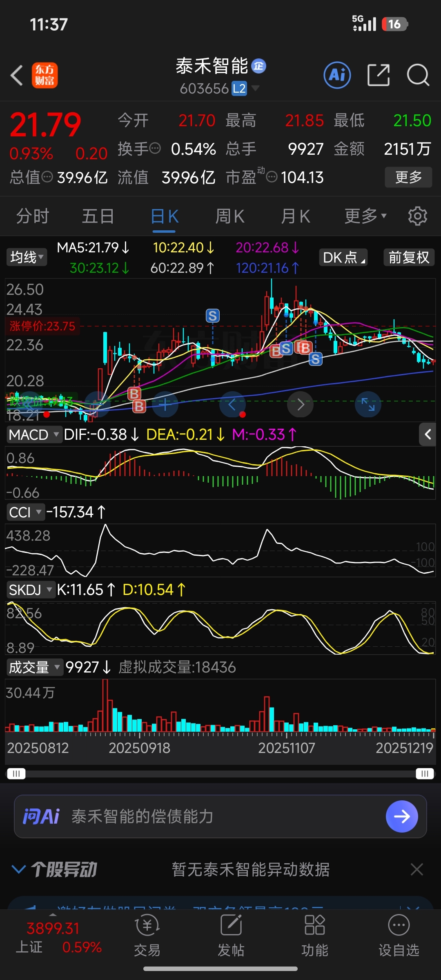Tap the share/export icon
Image resolution: width=441 pixels, height=980 pixels.
[x=379, y=75]
